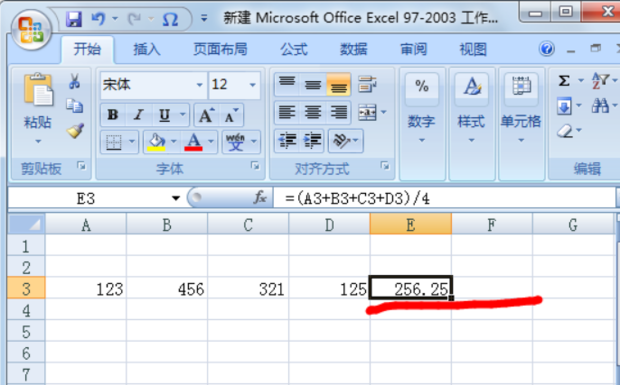Set top vertical alignment
Image resolution: width=620 pixels, height=385 pixels.
pos(287,84)
